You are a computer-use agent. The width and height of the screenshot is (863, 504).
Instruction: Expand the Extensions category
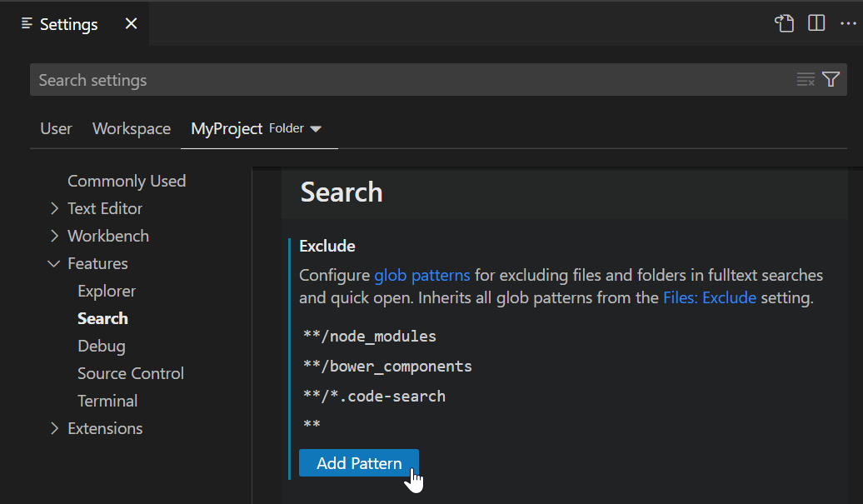click(54, 429)
